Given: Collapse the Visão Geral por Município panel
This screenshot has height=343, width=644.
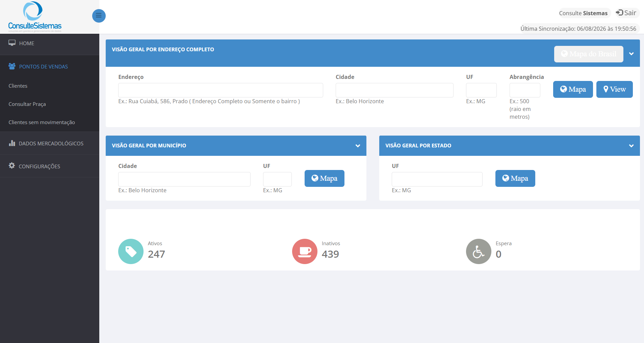Looking at the screenshot, I should click(x=358, y=146).
